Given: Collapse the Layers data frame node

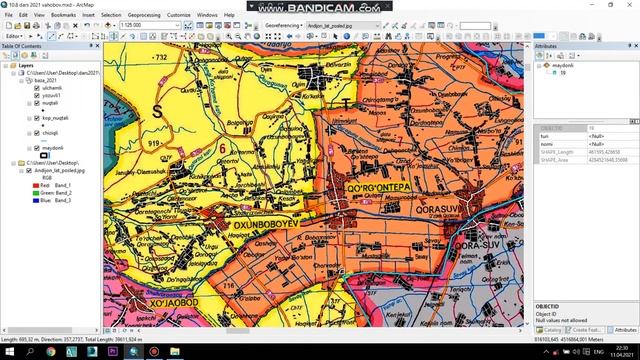Looking at the screenshot, I should pos(6,65).
